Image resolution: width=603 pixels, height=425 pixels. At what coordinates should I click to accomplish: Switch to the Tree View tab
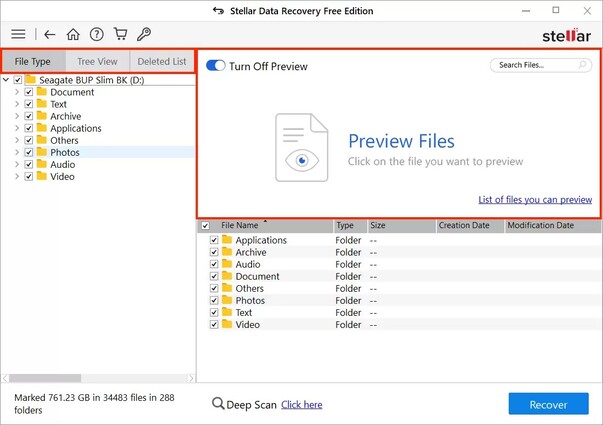[97, 61]
